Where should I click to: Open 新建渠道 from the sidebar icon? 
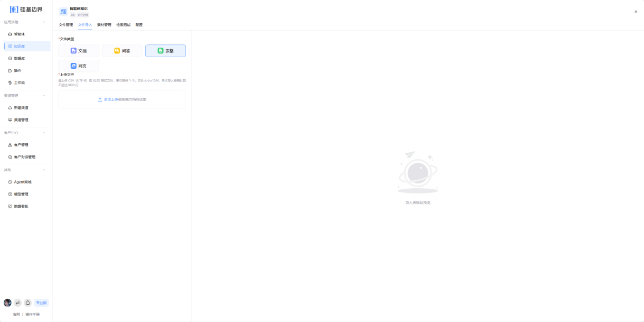click(x=10, y=107)
